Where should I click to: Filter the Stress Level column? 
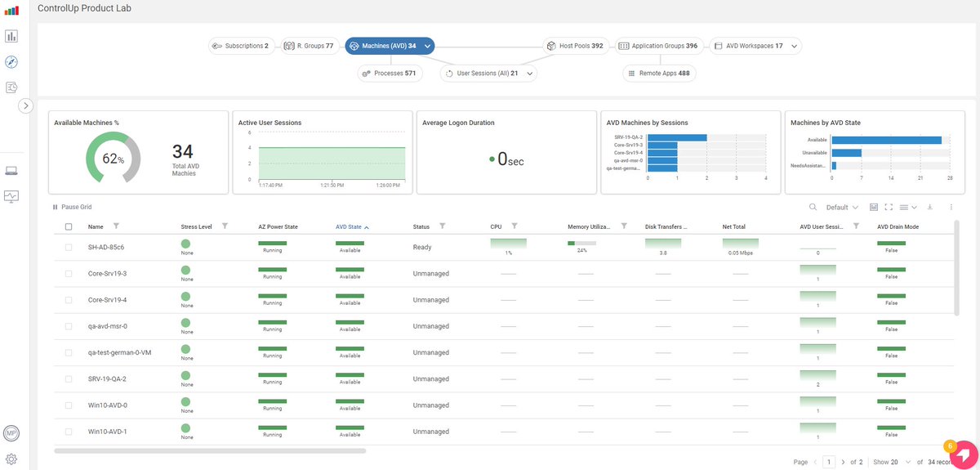click(225, 226)
